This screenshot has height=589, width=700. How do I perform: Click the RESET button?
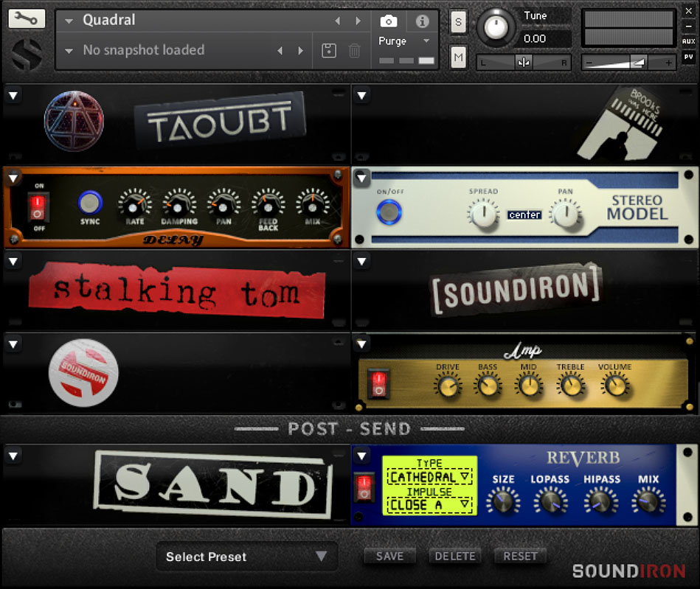click(x=520, y=556)
